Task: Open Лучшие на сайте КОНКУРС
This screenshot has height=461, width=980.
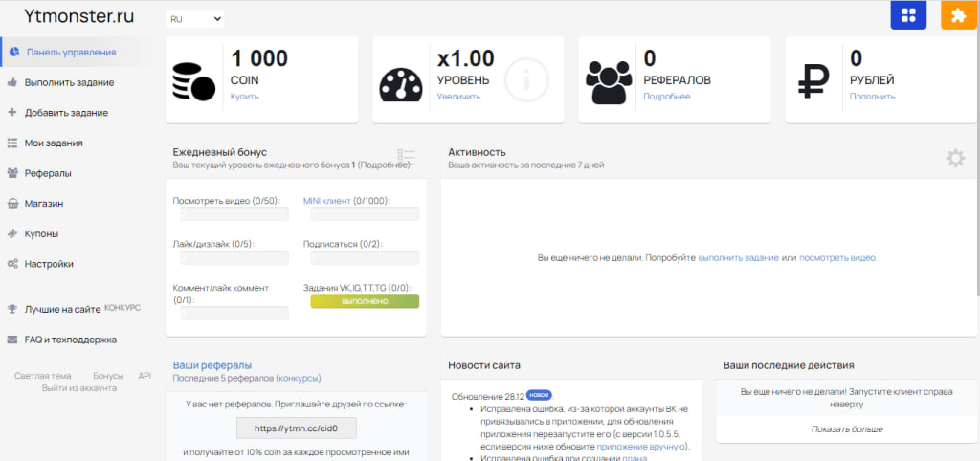Action: (82, 309)
